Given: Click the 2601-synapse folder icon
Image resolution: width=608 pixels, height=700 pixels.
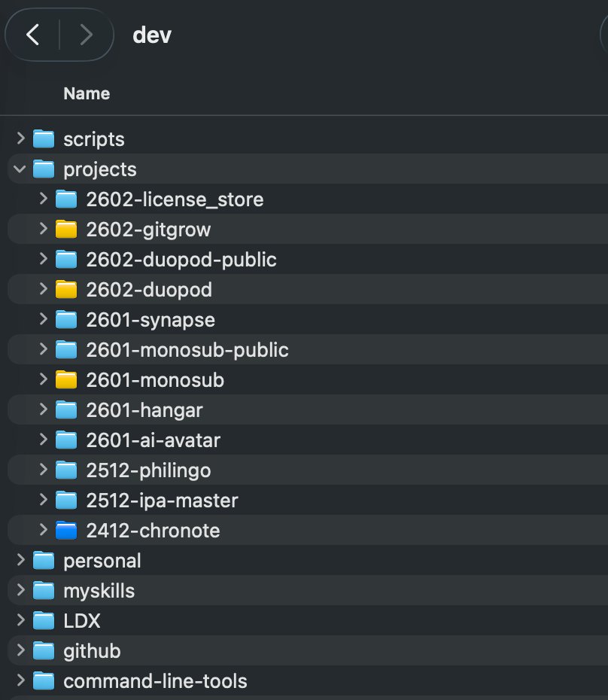Looking at the screenshot, I should pyautogui.click(x=66, y=320).
